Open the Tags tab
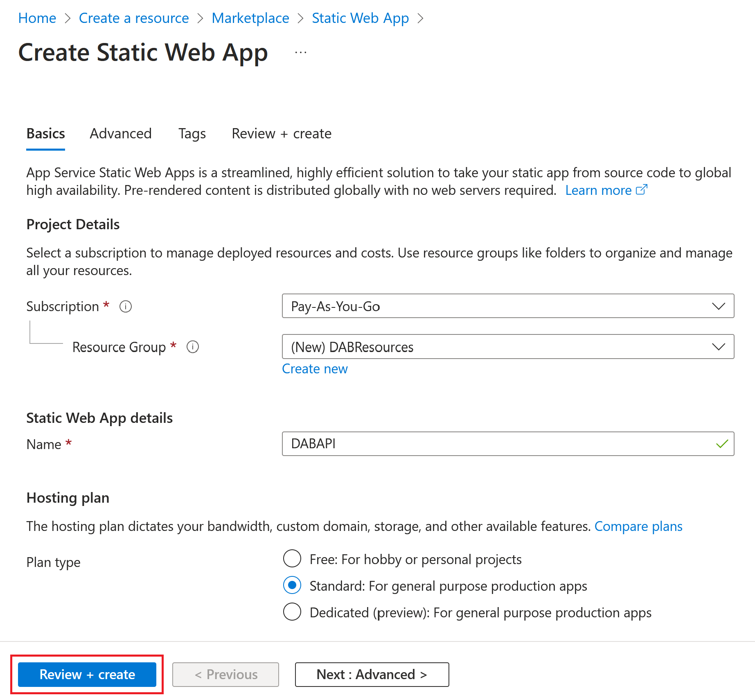This screenshot has height=700, width=755. click(192, 134)
